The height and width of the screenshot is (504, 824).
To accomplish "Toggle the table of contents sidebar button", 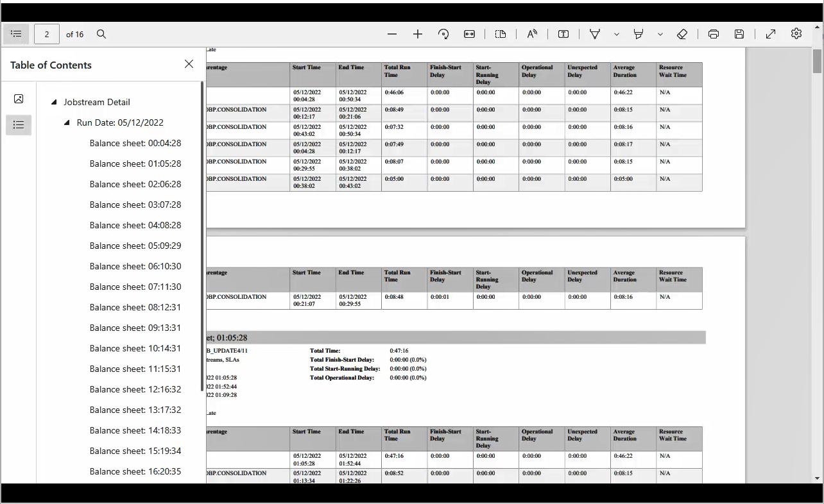I will pyautogui.click(x=16, y=34).
